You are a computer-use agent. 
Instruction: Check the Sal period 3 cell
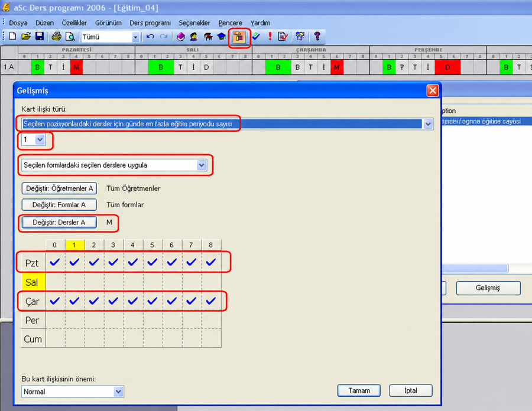pyautogui.click(x=113, y=282)
